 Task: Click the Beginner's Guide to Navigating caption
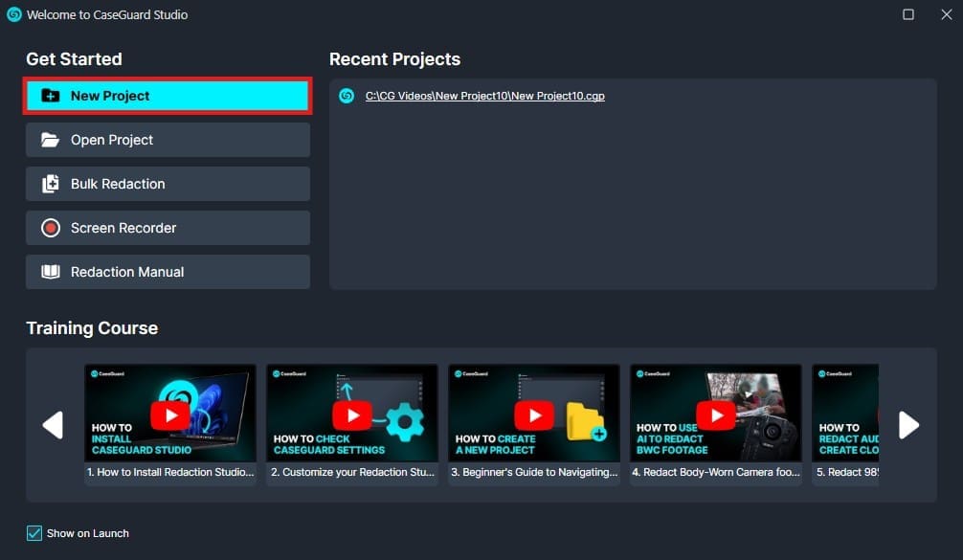[534, 471]
